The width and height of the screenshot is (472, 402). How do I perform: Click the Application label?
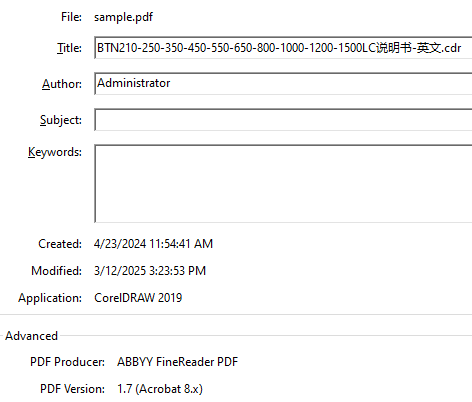(50, 298)
